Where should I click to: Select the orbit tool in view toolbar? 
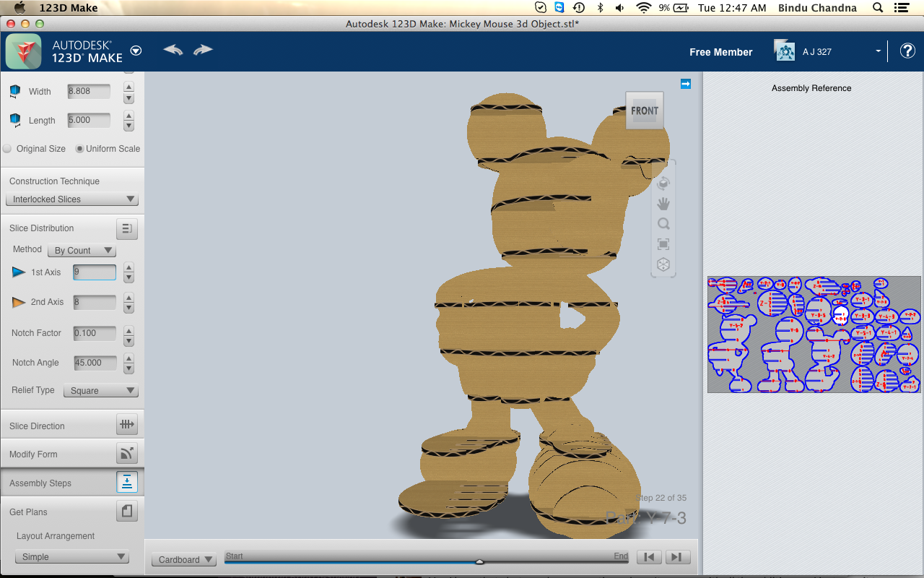[663, 184]
